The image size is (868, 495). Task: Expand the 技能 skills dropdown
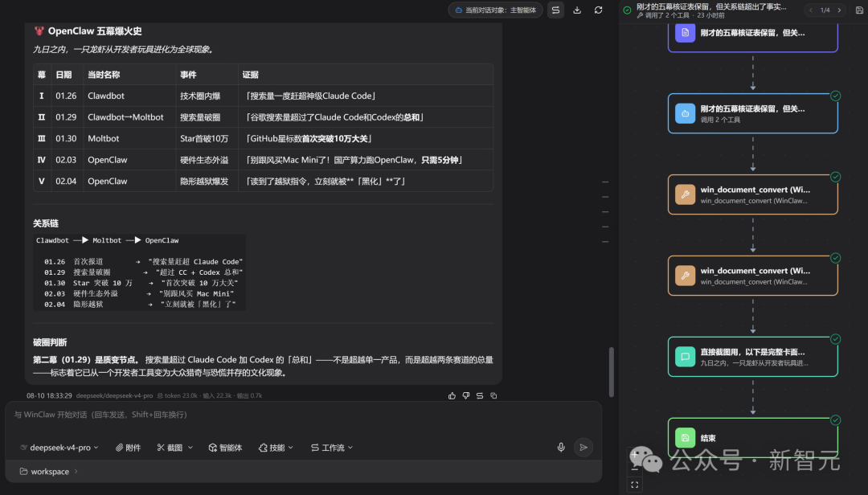(276, 448)
